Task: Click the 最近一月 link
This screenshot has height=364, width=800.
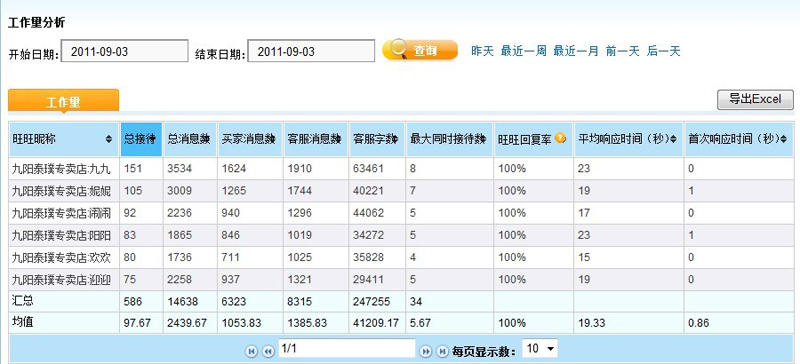Action: [576, 51]
